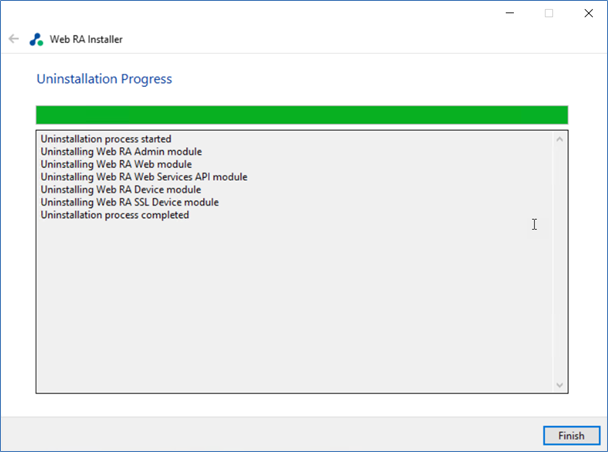Image resolution: width=608 pixels, height=452 pixels.
Task: Select 'Uninstallation process started' log line
Action: coord(106,139)
